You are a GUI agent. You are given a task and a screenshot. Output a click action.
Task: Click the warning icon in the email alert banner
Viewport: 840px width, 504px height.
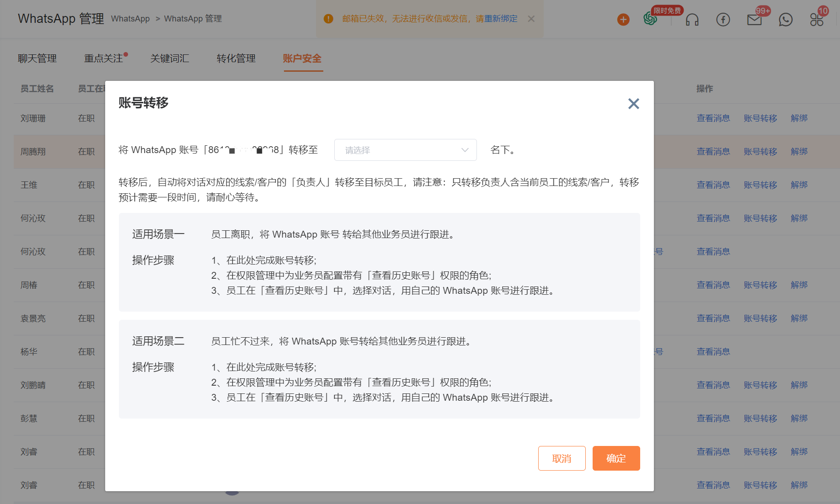pos(328,19)
